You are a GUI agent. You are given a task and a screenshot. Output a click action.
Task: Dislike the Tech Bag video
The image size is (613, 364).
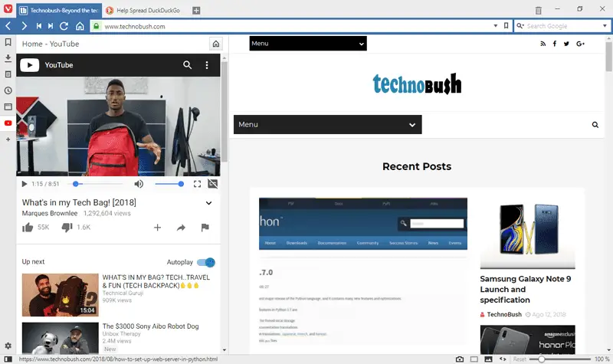coord(67,227)
